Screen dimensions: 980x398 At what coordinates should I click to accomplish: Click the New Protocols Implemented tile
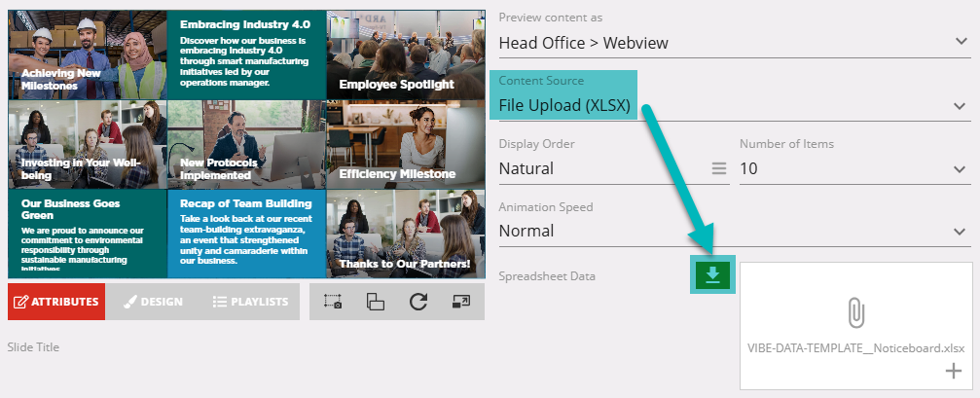point(246,144)
